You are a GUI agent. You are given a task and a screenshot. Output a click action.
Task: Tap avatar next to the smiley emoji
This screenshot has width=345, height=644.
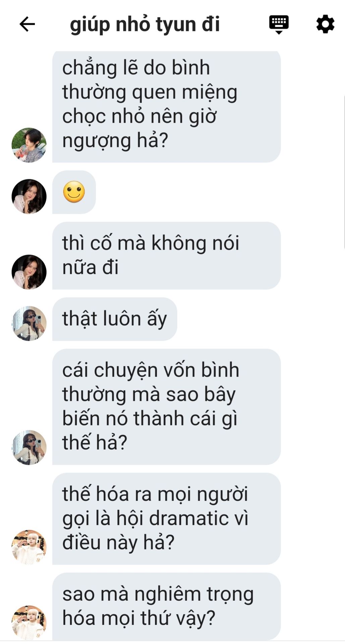click(x=29, y=196)
